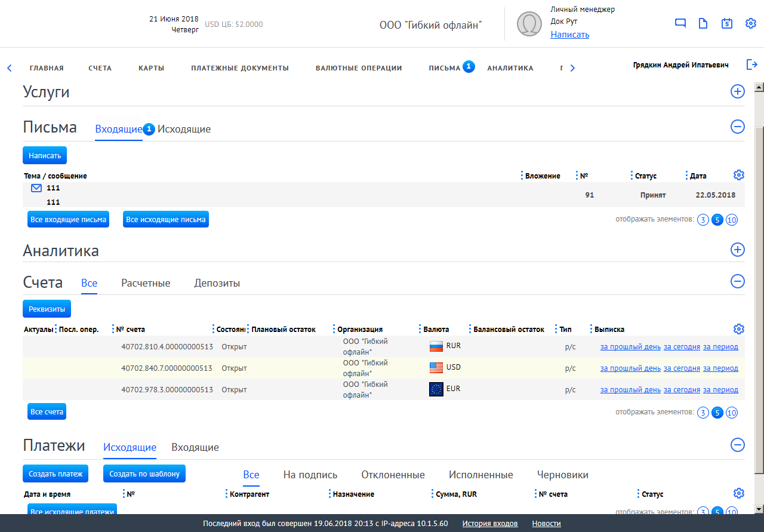Expand the Услуги section

[738, 92]
